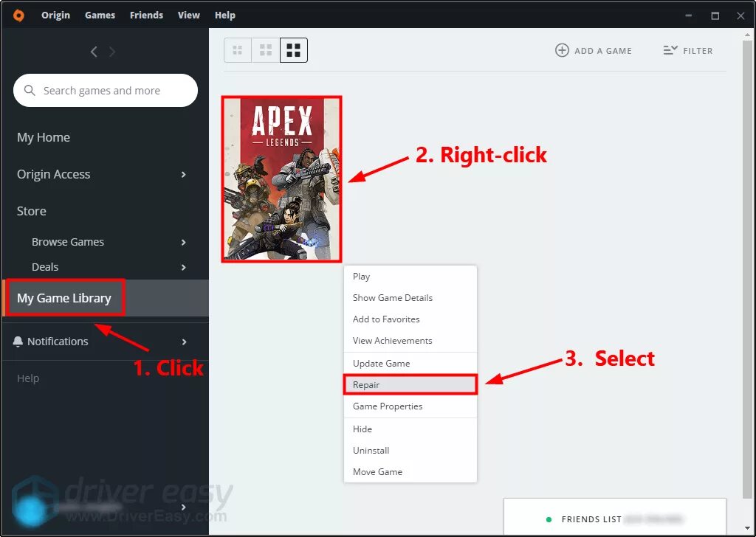The height and width of the screenshot is (537, 756).
Task: Choose Add to Favorites
Action: coord(410,319)
